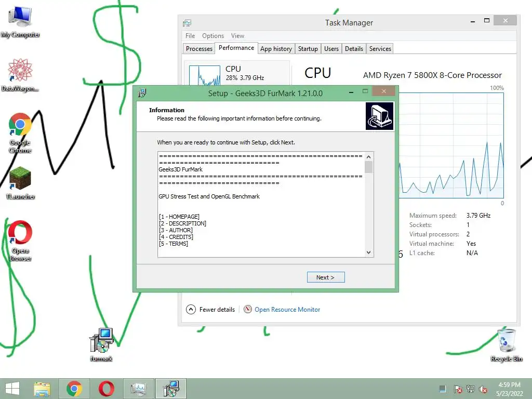Click 'AMD Ryzen 7 5800X 8-Core Processor' label
This screenshot has width=532, height=399.
pyautogui.click(x=432, y=75)
